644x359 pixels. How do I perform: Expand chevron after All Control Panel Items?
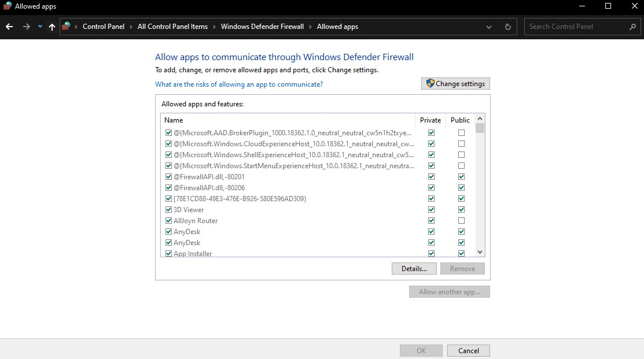[215, 27]
